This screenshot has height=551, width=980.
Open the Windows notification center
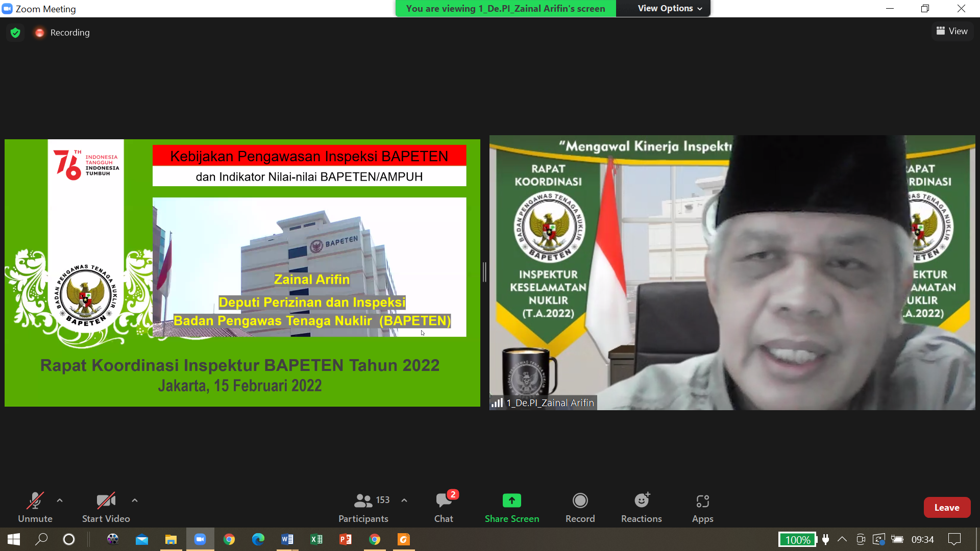tap(954, 539)
